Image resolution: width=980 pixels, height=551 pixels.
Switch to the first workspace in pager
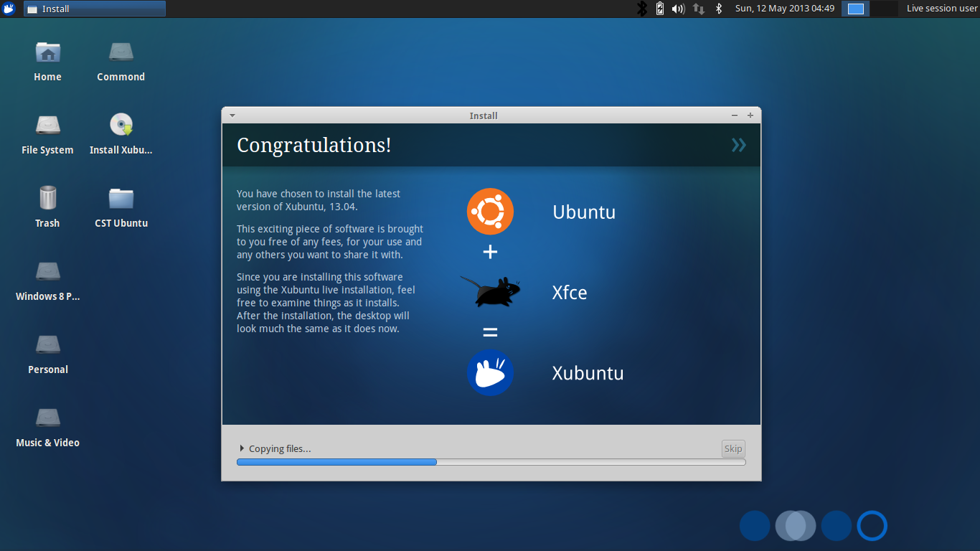pos(855,9)
